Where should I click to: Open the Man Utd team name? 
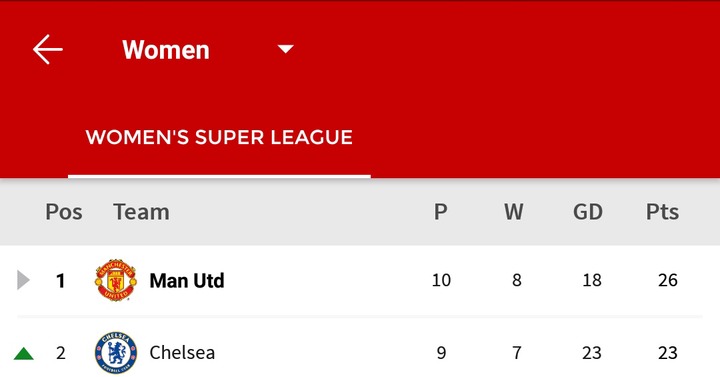(187, 281)
